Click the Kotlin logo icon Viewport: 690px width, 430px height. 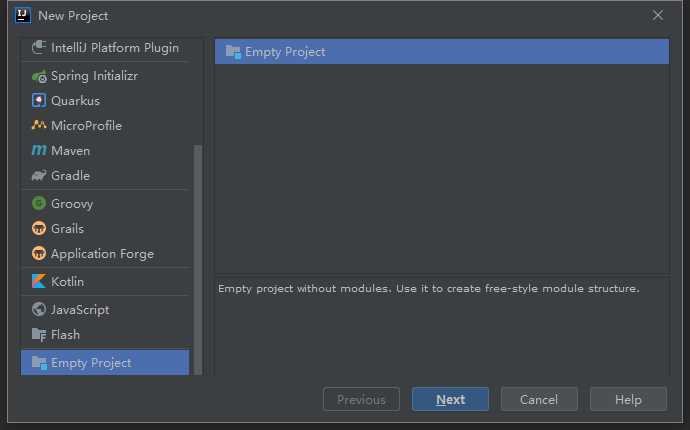pos(39,282)
